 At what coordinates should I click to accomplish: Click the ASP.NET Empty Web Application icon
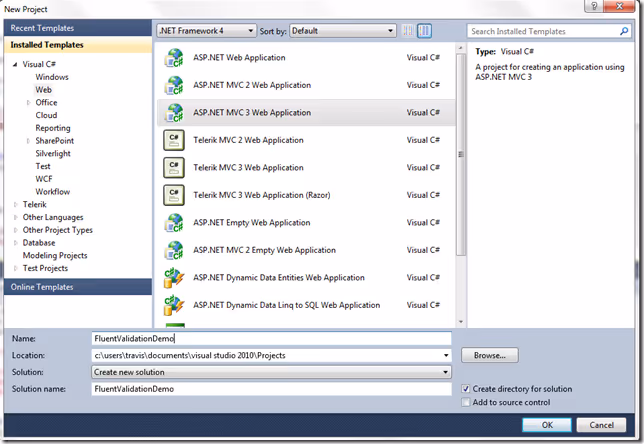[x=174, y=223]
